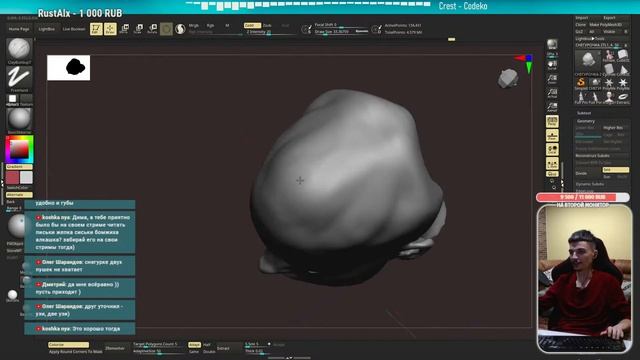Open the Alpha picker thumbnail
640x360 pixels.
[13, 99]
